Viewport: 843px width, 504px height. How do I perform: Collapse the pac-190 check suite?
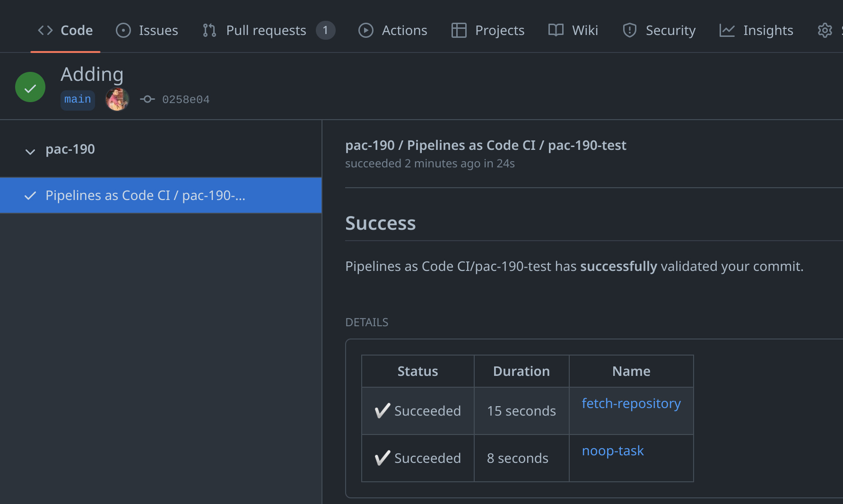pyautogui.click(x=30, y=151)
